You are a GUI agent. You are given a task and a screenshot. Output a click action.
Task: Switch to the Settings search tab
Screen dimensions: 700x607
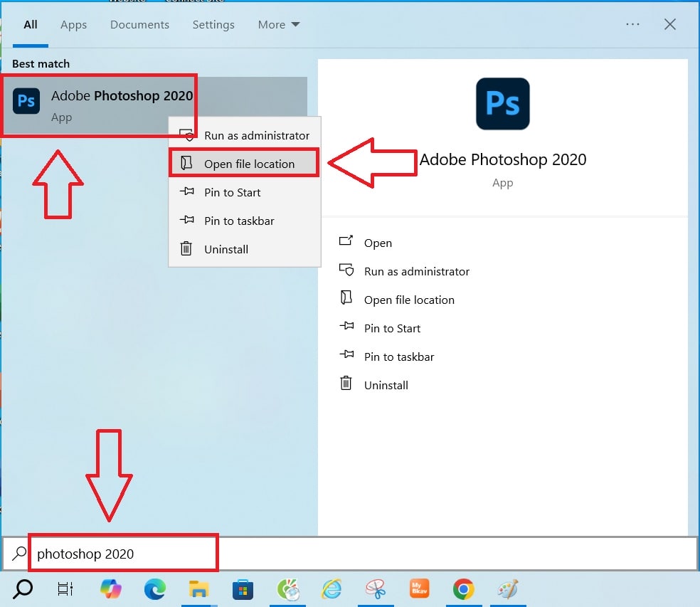(x=213, y=25)
